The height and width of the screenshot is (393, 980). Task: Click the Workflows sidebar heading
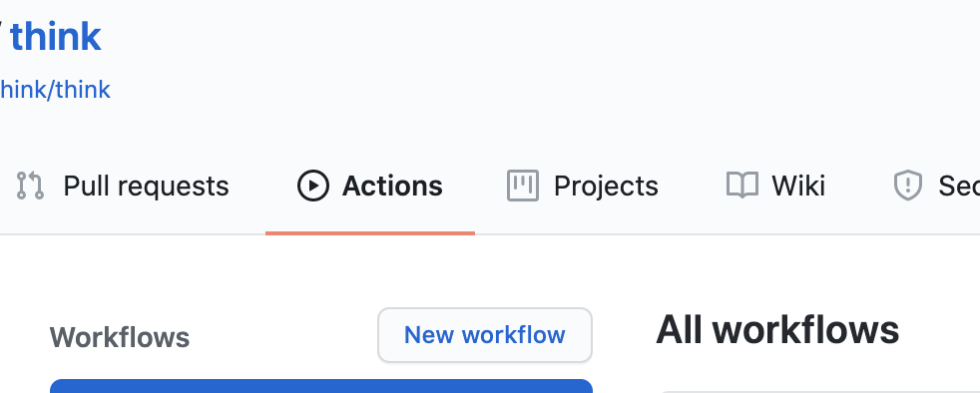tap(120, 337)
